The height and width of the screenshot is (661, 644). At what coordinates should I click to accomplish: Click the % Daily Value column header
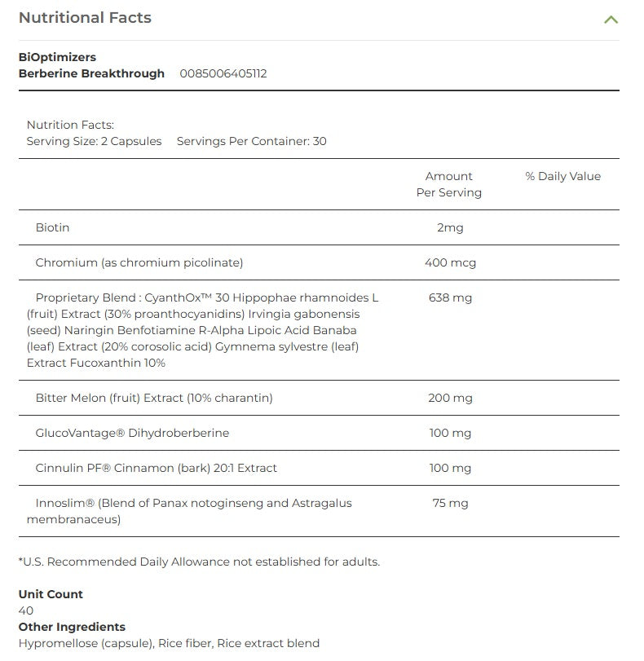click(563, 175)
